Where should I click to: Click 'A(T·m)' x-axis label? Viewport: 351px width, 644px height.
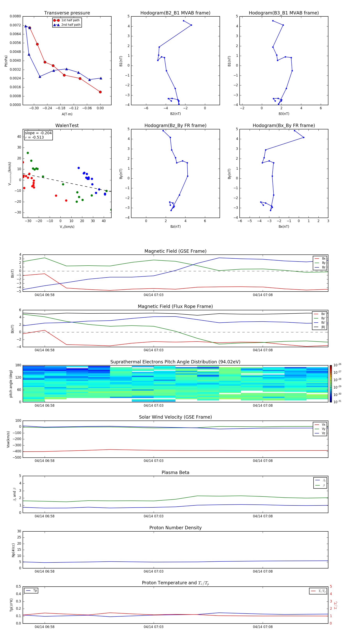point(67,114)
